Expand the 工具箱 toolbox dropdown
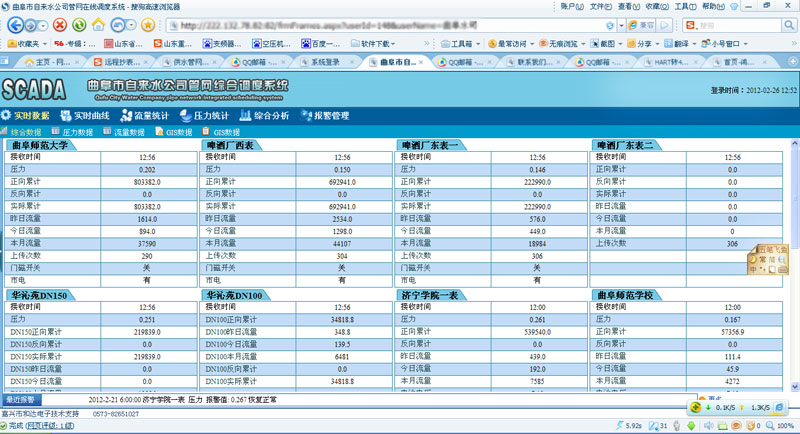 click(x=458, y=44)
